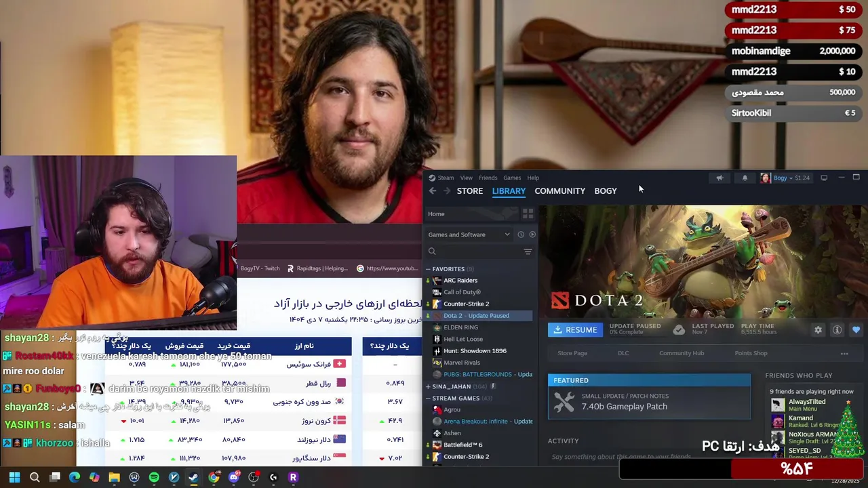Viewport: 868px width, 488px height.
Task: Collapse the STREAM GAMES category
Action: [x=428, y=399]
